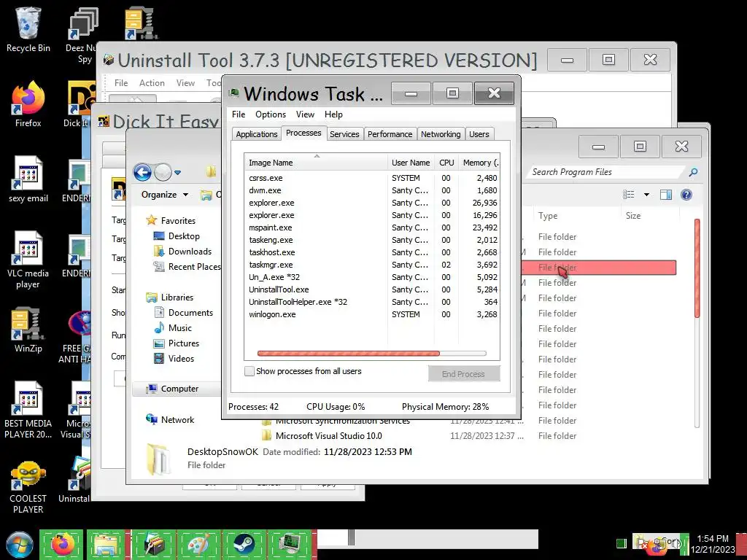Open Uninstall Tool File menu

tap(121, 83)
